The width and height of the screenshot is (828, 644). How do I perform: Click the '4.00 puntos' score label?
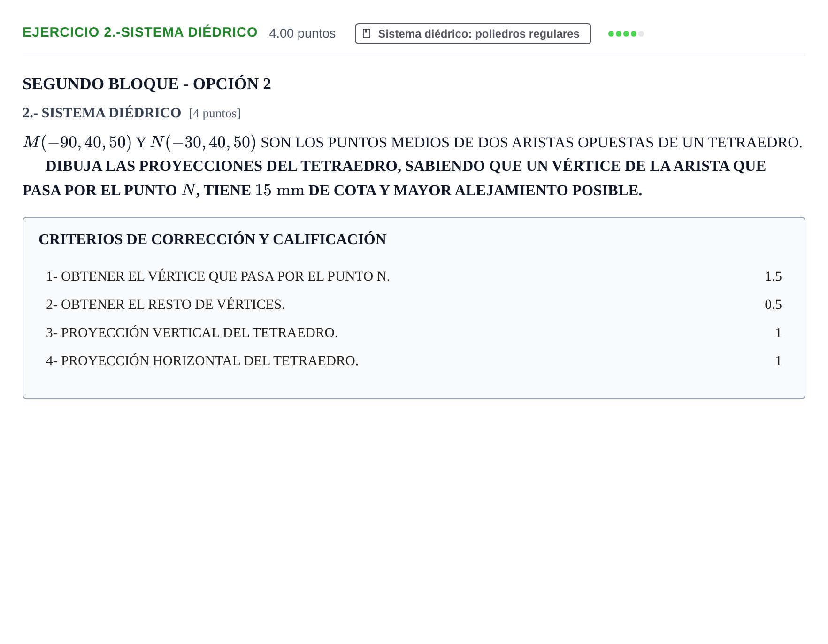tap(302, 33)
